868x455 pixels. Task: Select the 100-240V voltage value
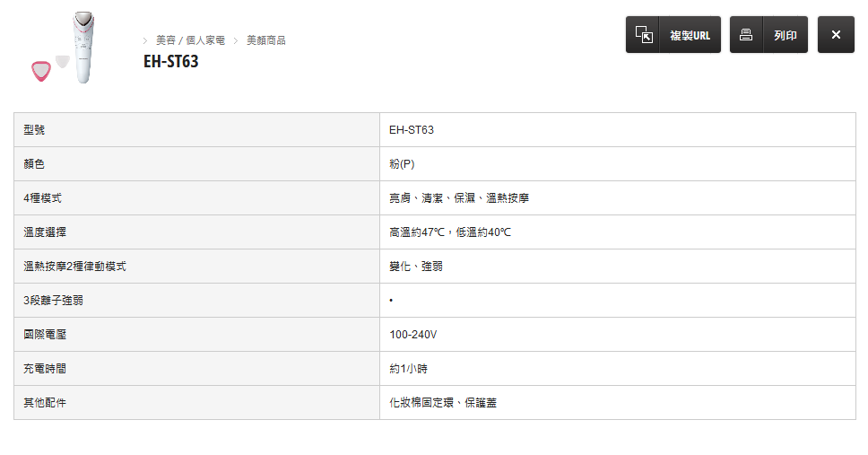click(x=412, y=335)
